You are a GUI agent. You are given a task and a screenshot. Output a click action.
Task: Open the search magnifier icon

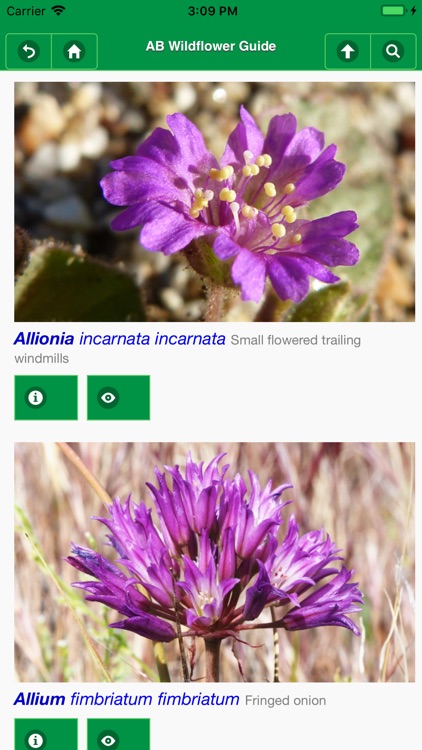coord(393,51)
